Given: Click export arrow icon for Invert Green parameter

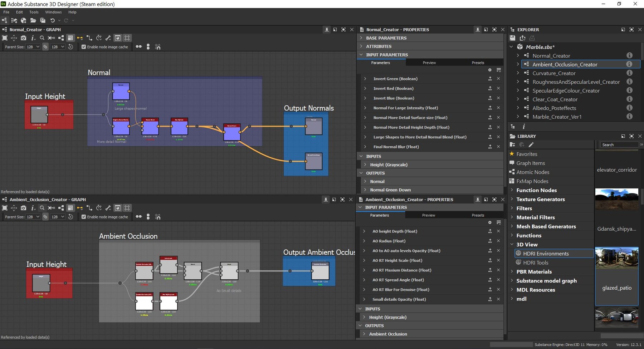Looking at the screenshot, I should click(490, 79).
